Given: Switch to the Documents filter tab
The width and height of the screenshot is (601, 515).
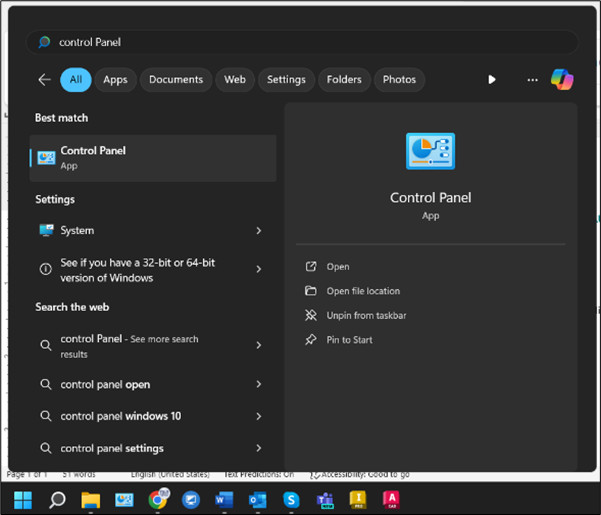Looking at the screenshot, I should click(176, 80).
